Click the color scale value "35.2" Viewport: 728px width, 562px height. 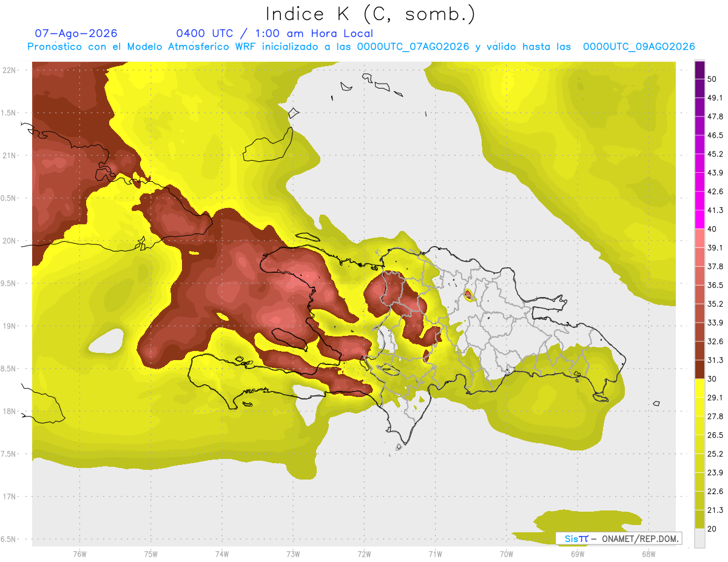tap(715, 304)
